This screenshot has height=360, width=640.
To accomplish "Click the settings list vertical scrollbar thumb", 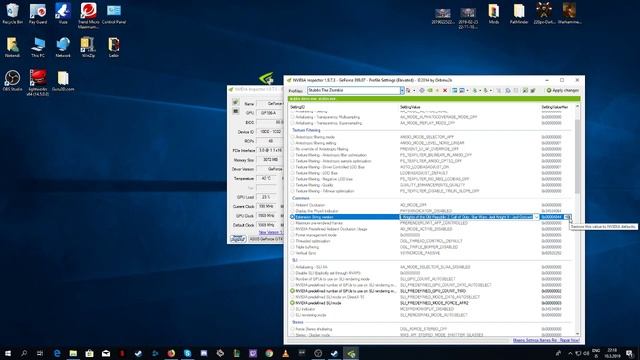I will click(577, 157).
